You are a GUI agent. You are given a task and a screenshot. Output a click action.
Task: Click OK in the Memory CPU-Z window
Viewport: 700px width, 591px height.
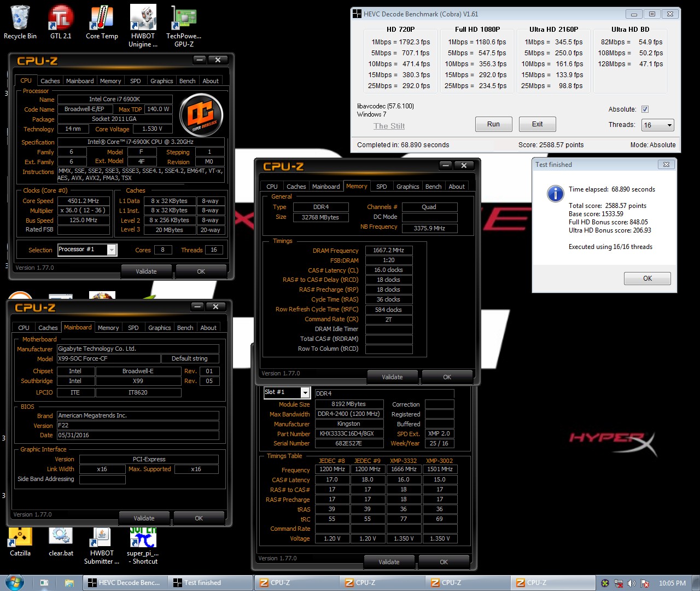click(447, 377)
